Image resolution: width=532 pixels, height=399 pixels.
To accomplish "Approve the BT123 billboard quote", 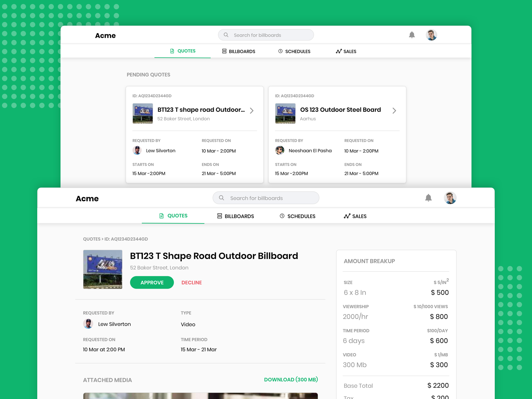I will pyautogui.click(x=152, y=282).
